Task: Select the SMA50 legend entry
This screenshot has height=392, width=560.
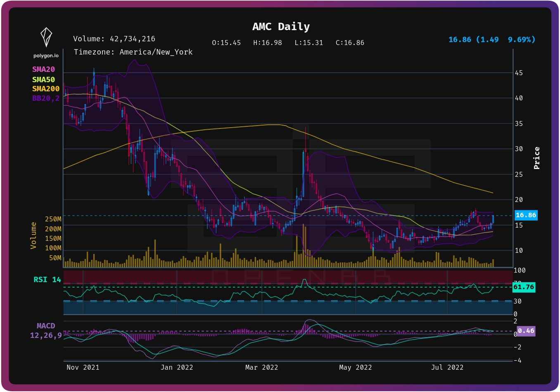Action: coord(44,79)
